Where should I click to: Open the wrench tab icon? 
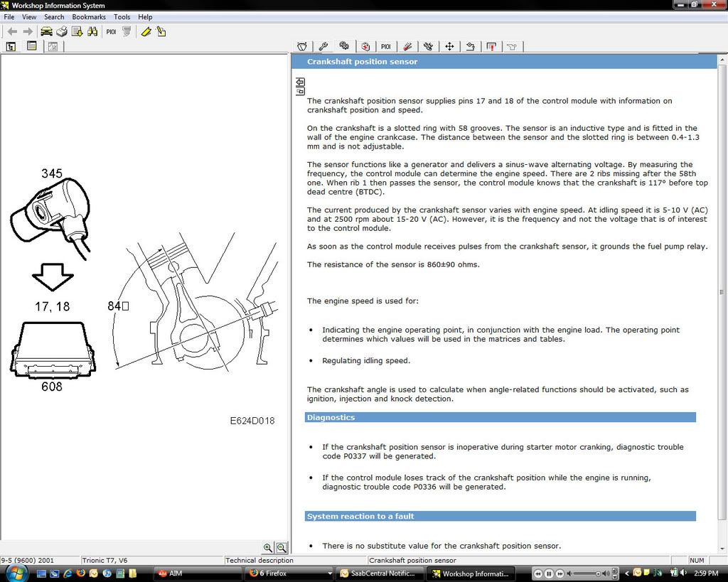(323, 46)
